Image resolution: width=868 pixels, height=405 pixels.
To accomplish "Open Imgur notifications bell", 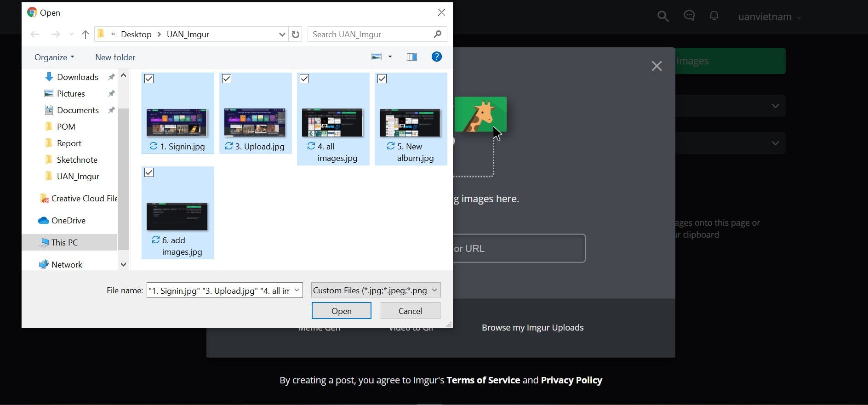I will pos(714,16).
